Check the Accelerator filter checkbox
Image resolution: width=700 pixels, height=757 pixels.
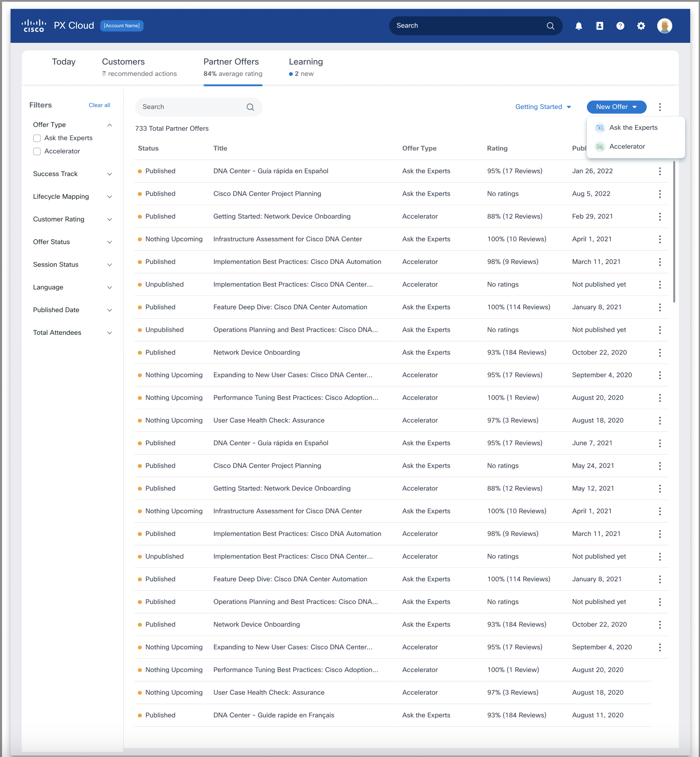coord(37,152)
